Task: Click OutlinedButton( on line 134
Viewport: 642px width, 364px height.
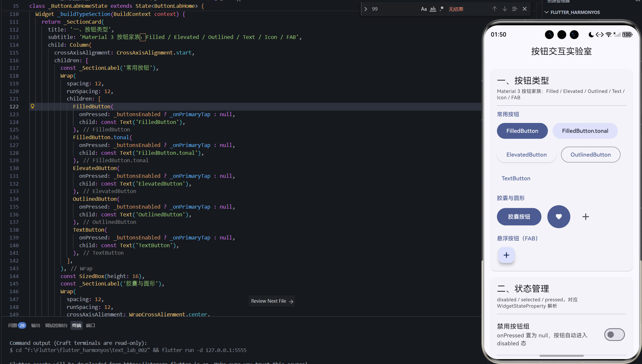Action: tap(96, 199)
